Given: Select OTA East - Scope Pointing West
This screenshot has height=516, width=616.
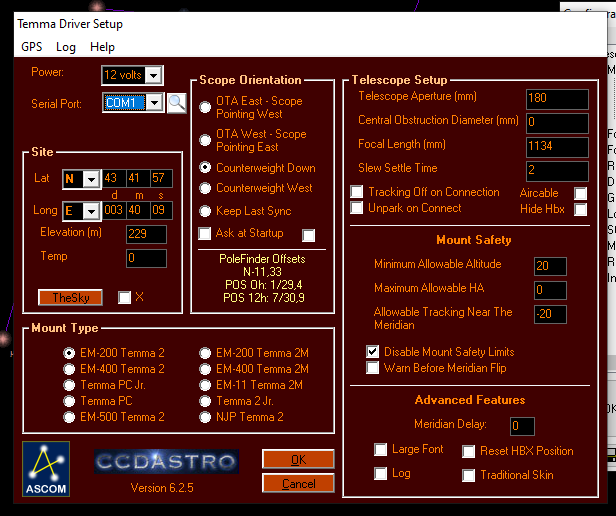Looking at the screenshot, I should click(x=206, y=107).
